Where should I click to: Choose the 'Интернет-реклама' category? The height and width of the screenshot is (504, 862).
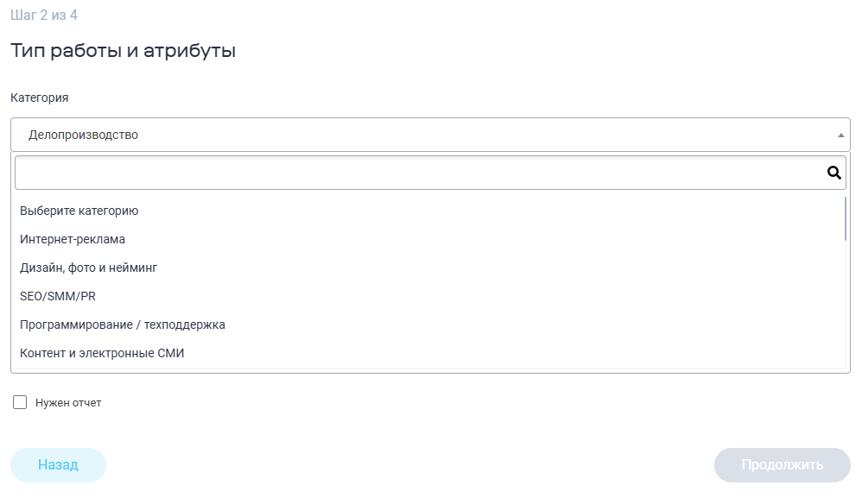click(x=73, y=239)
